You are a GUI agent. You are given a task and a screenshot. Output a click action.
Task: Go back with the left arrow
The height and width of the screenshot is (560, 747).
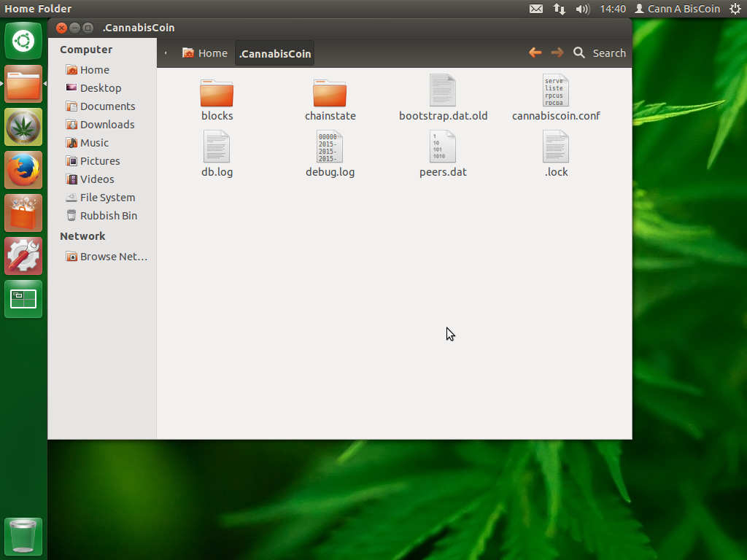[535, 52]
